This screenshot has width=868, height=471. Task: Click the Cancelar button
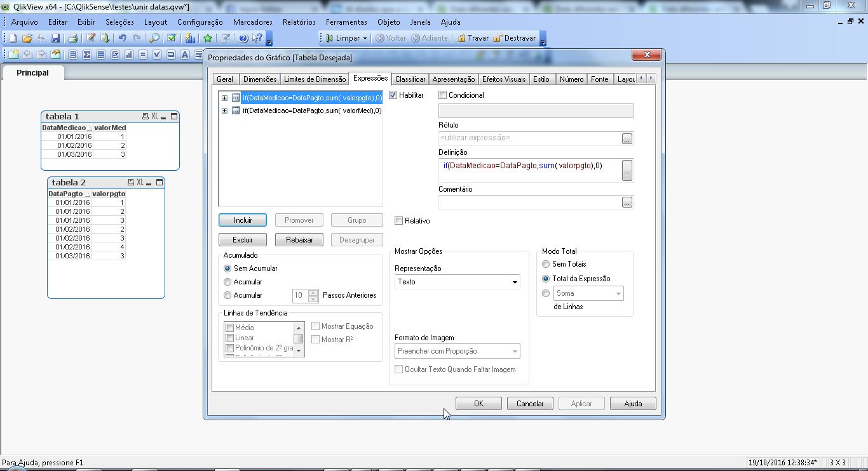tap(530, 404)
